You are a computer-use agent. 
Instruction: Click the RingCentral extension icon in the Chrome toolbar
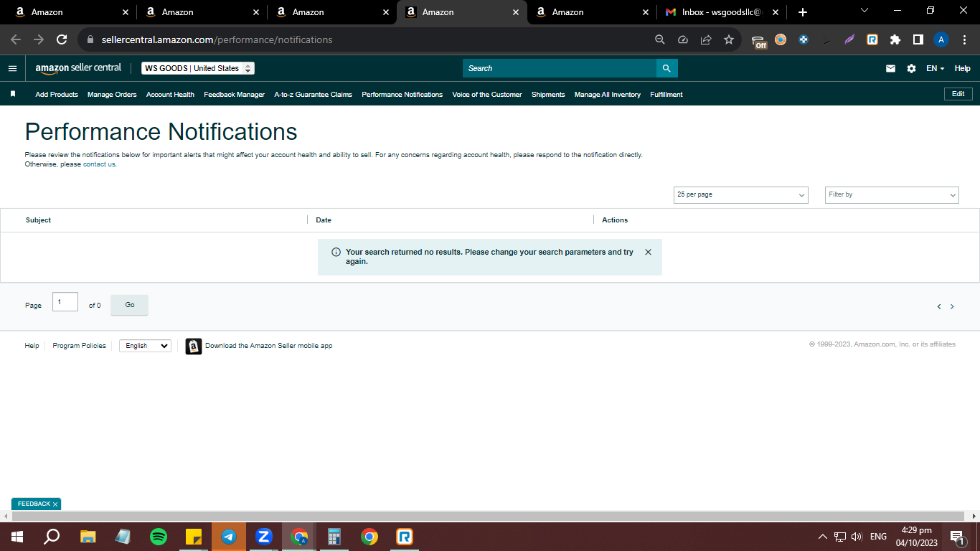pyautogui.click(x=872, y=39)
